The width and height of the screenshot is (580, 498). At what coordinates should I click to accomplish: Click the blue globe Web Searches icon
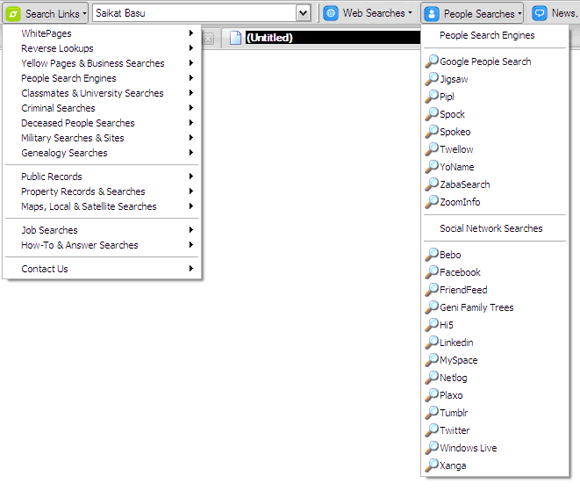pos(331,13)
